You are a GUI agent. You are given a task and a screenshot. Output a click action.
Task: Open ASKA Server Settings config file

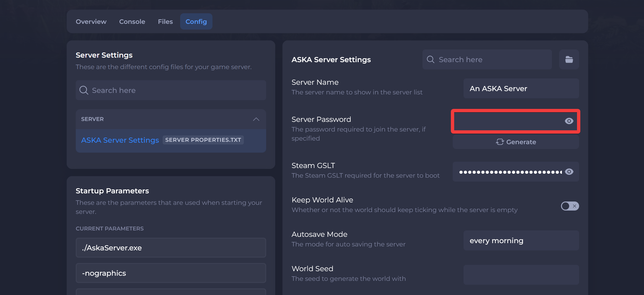pyautogui.click(x=120, y=140)
